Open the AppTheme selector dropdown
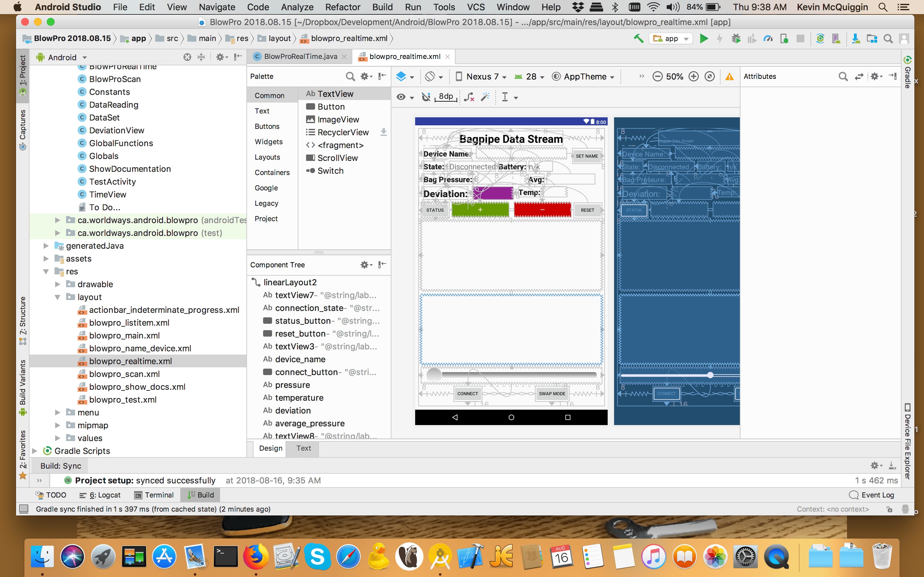This screenshot has height=577, width=924. [x=583, y=76]
